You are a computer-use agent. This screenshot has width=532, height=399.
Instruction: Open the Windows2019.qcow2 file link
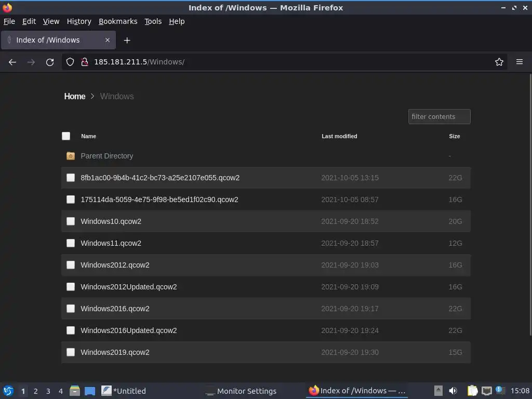pyautogui.click(x=115, y=352)
